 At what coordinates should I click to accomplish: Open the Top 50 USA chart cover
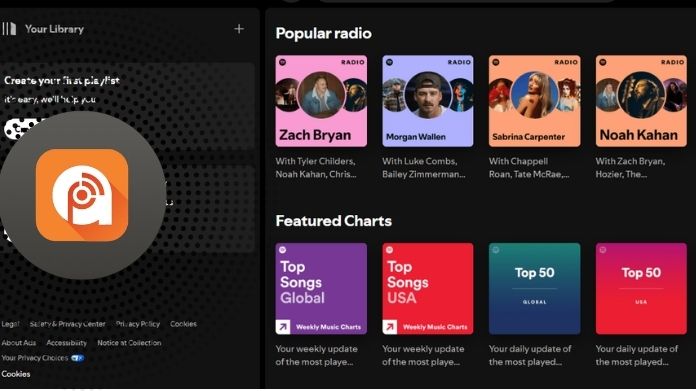pyautogui.click(x=641, y=288)
